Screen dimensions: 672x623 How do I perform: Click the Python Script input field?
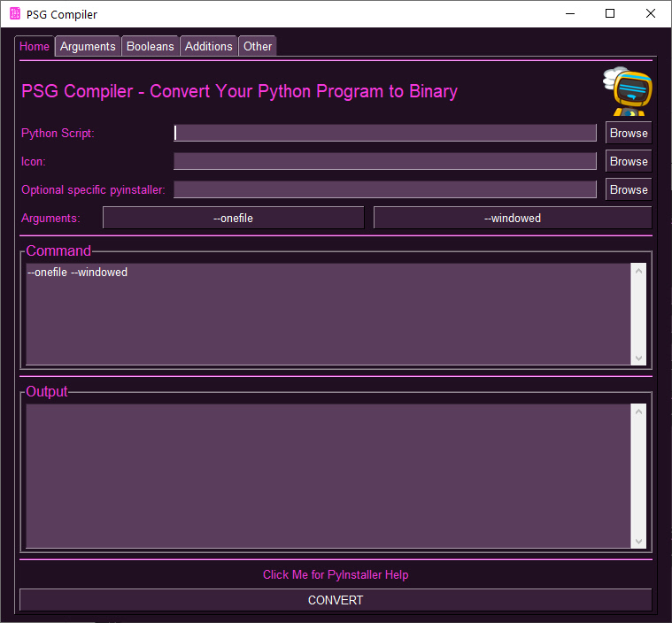point(385,133)
